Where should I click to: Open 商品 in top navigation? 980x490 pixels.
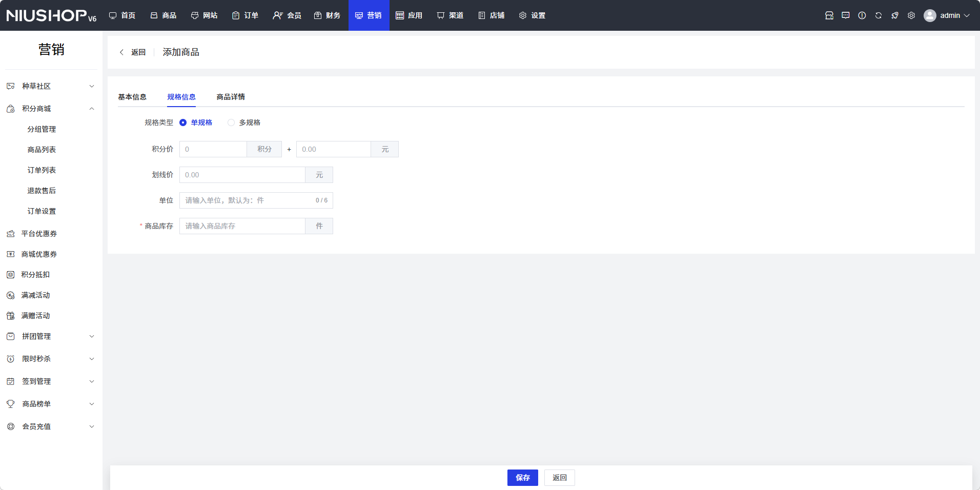click(x=164, y=15)
